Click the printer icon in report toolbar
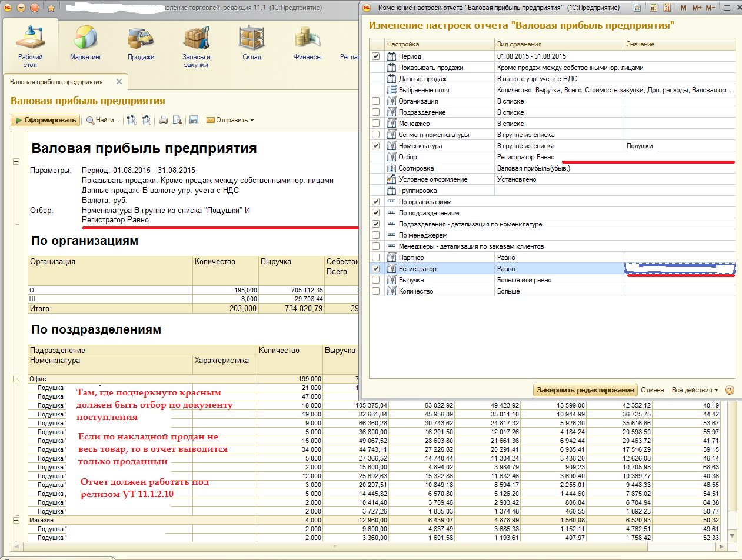Image resolution: width=742 pixels, height=560 pixels. 163,120
